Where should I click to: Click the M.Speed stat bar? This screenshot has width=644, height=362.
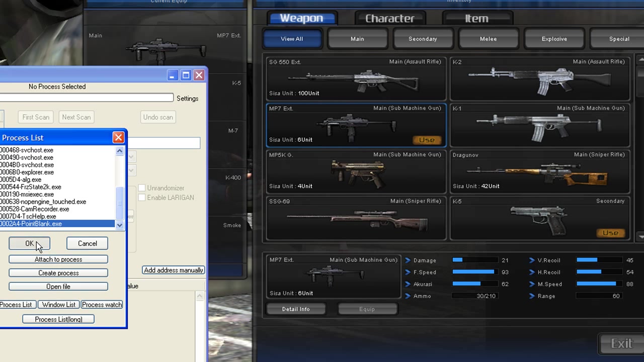tap(599, 284)
